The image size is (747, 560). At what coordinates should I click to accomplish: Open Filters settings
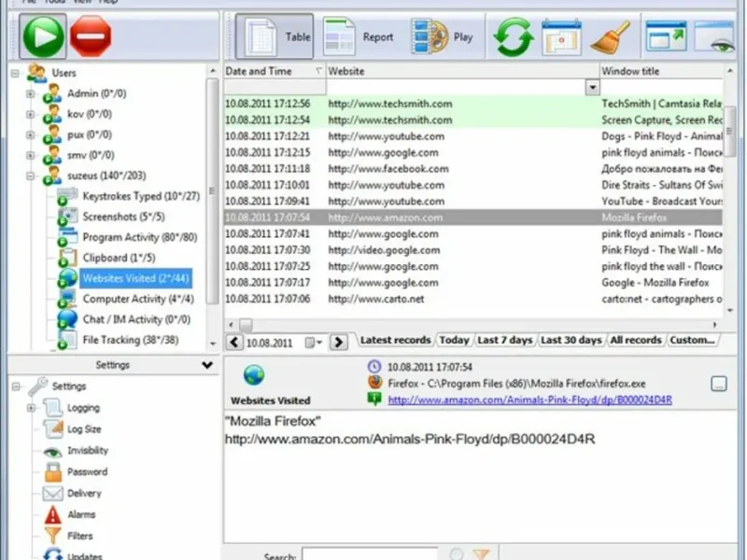click(79, 536)
